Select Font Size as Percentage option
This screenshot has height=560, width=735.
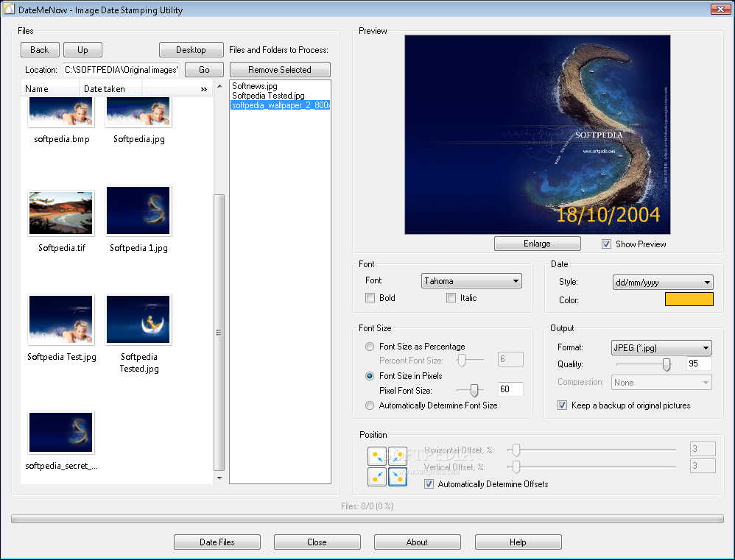point(370,347)
